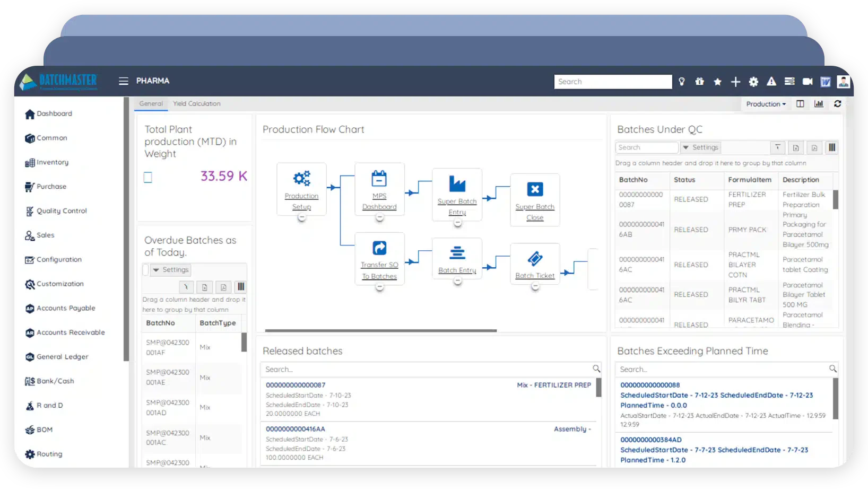Open Settings dropdown in Batches Under QC
Image resolution: width=868 pixels, height=491 pixels.
click(700, 147)
